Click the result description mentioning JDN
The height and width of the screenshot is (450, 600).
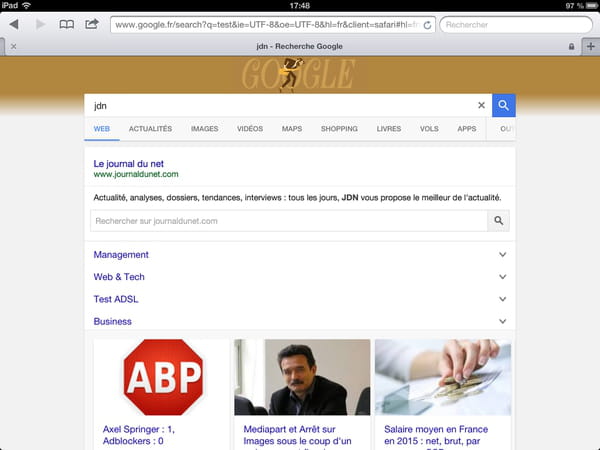pos(297,198)
